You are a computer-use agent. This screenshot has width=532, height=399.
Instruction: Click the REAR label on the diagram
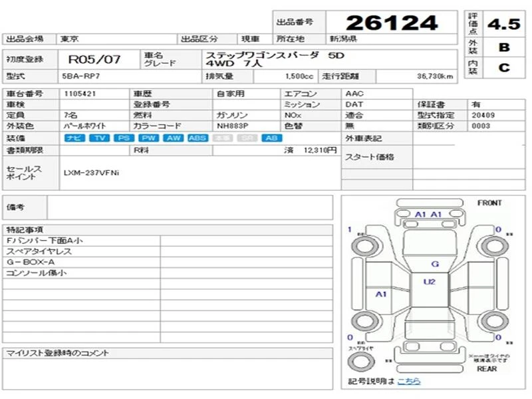tap(487, 369)
